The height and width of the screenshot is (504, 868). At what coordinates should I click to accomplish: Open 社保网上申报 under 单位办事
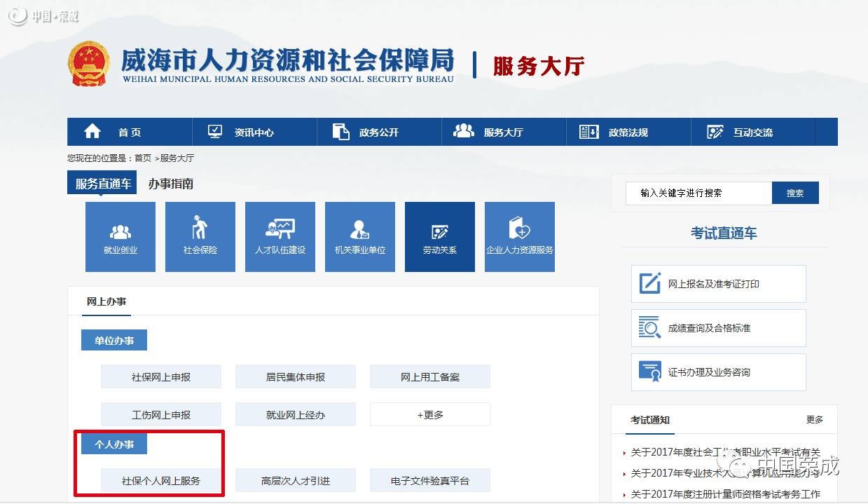tap(161, 377)
